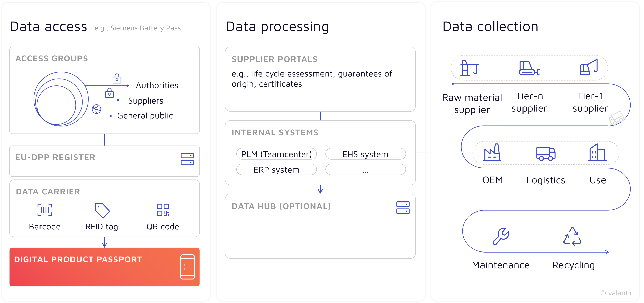
Task: Click the EHS system pill
Action: tap(365, 154)
